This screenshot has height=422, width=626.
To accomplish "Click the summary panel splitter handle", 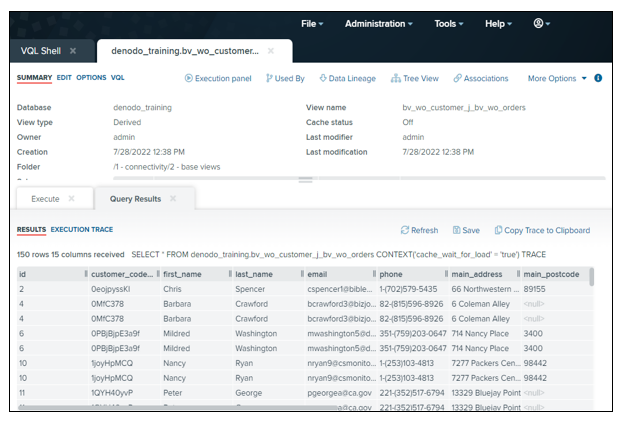I will coord(305,180).
